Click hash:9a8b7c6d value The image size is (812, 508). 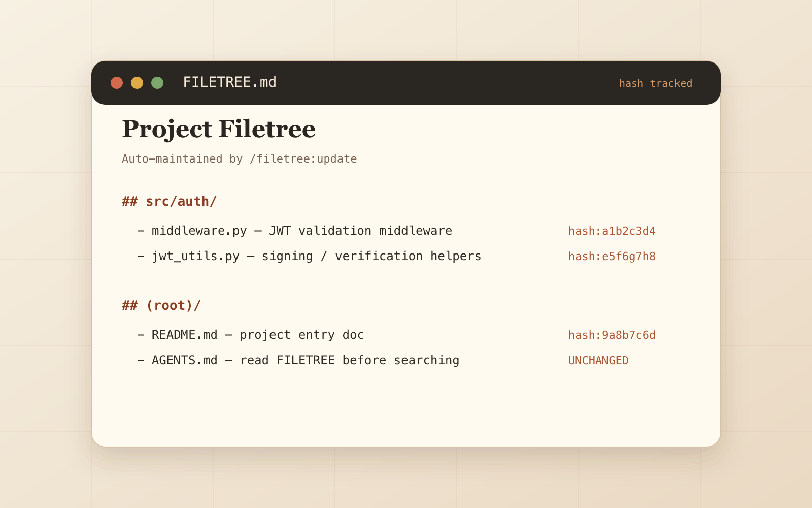(x=612, y=335)
